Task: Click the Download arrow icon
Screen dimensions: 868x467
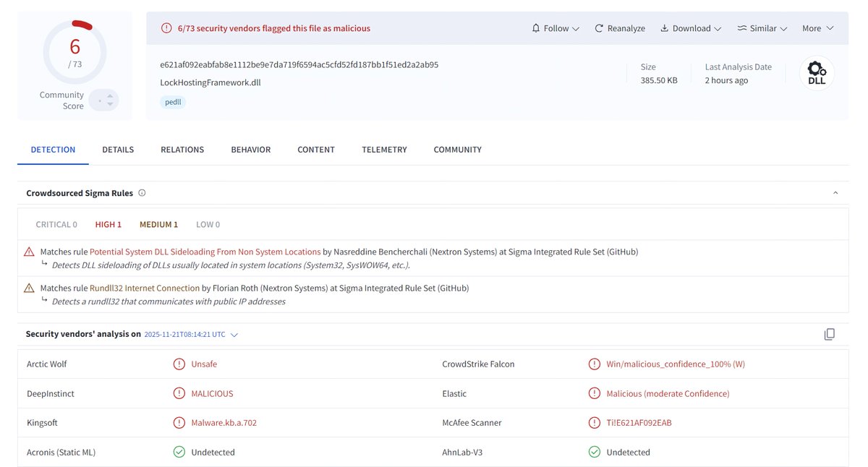Action: pos(665,27)
